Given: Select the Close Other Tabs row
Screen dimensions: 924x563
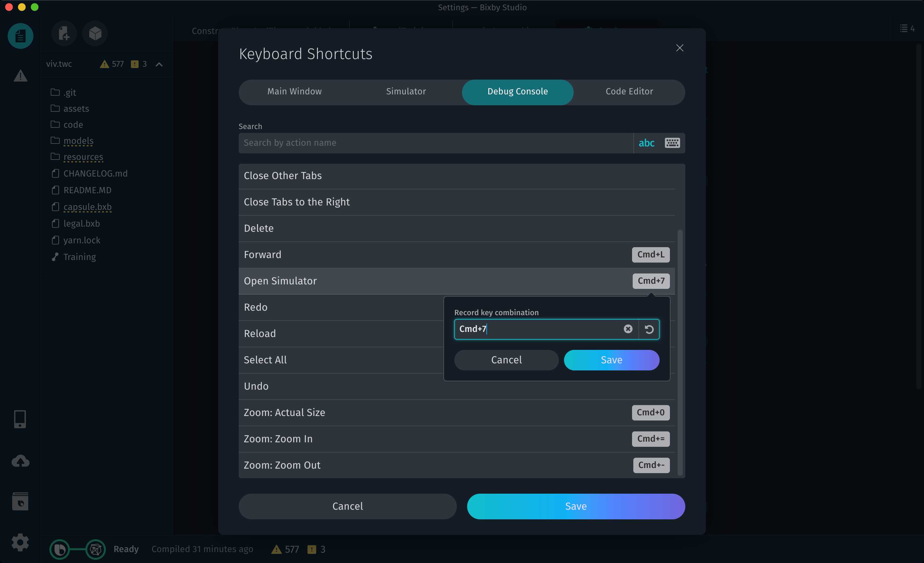Looking at the screenshot, I should coord(457,176).
